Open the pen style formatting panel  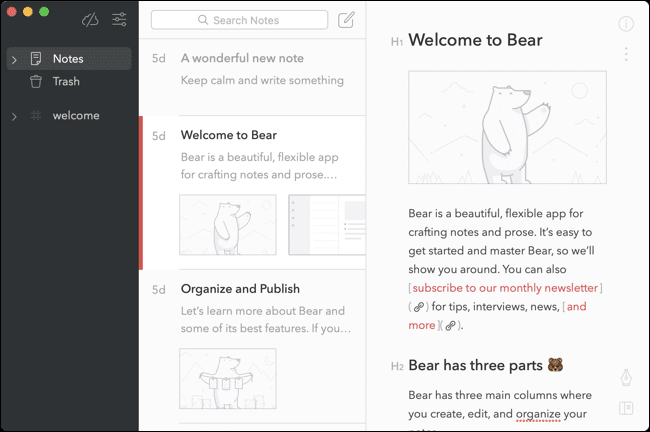coord(626,377)
